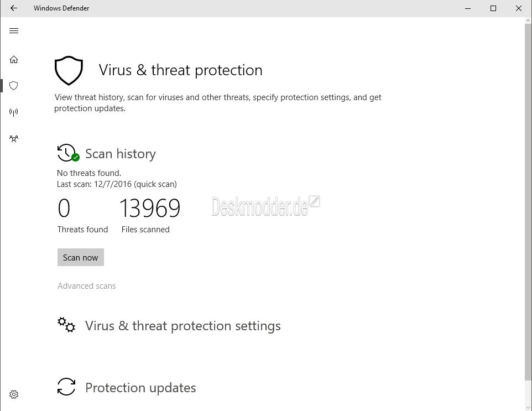
Task: Click the back arrow in title bar
Action: coord(14,8)
